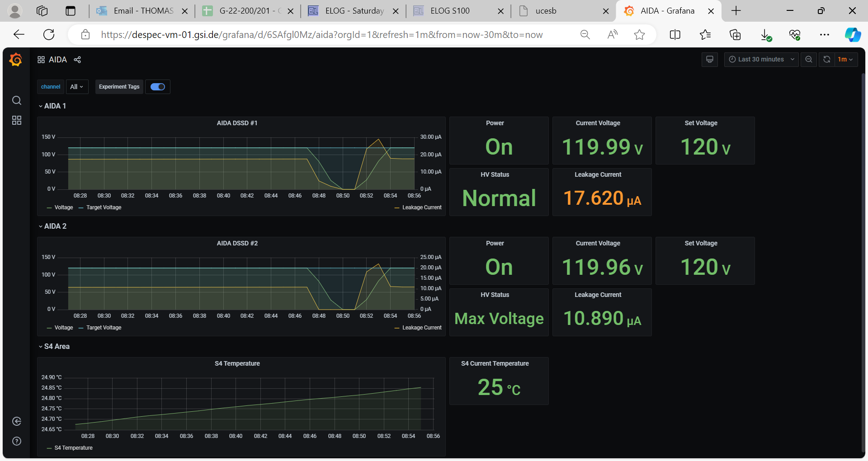Toggle Leakage Current series in DSSD #1 legend

(x=421, y=207)
